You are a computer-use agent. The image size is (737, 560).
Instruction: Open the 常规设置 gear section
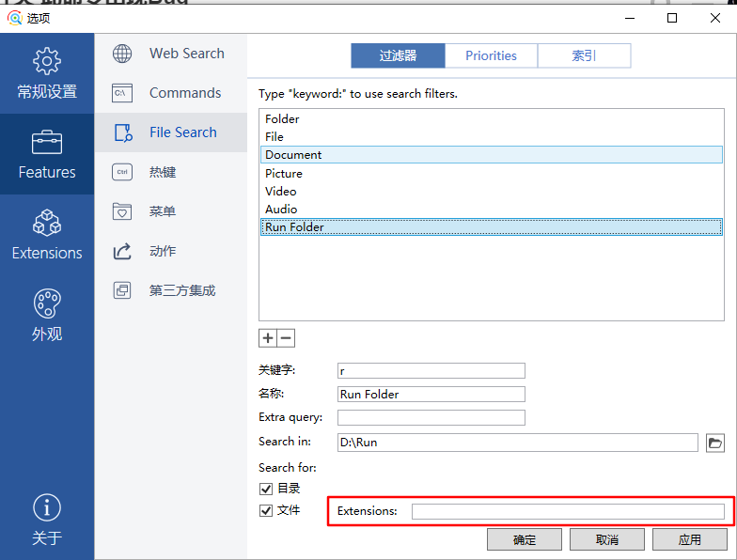tap(47, 73)
